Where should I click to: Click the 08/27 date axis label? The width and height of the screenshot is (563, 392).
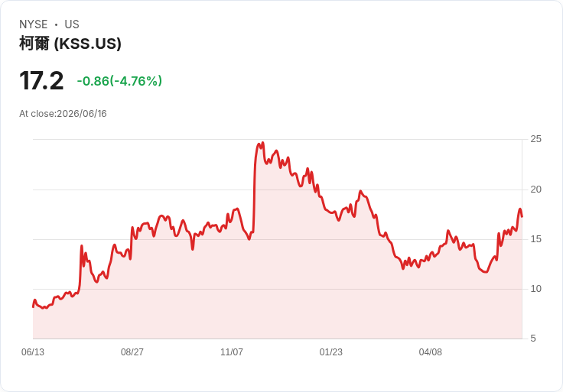tap(132, 352)
